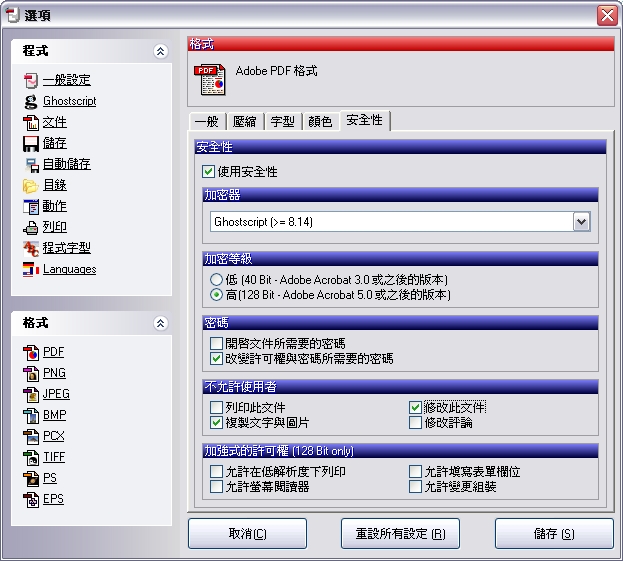623x561 pixels.
Task: Click the PDF format icon in sidebar
Action: point(31,352)
